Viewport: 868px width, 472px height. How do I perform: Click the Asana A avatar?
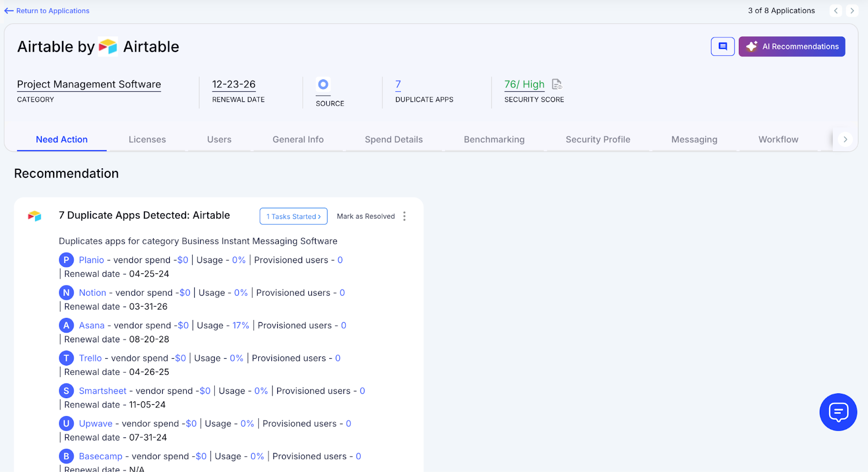coord(66,326)
